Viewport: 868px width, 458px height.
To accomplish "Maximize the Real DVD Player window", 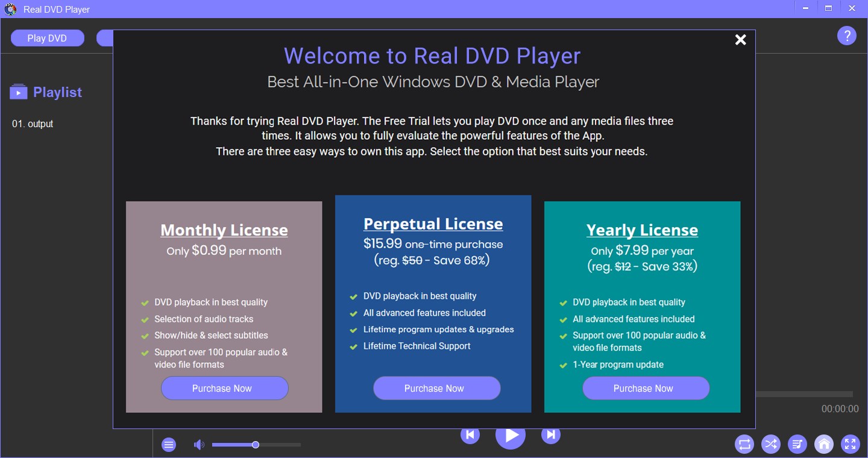I will 829,8.
